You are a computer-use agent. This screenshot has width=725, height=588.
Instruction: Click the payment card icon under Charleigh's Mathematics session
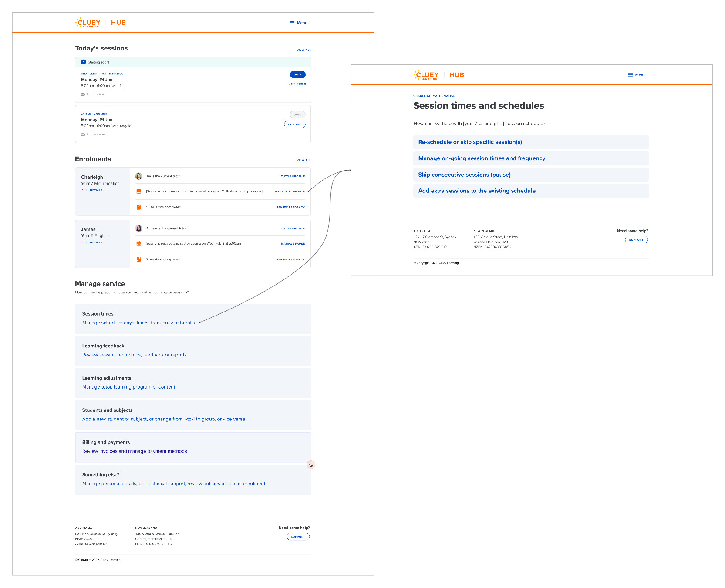83,94
